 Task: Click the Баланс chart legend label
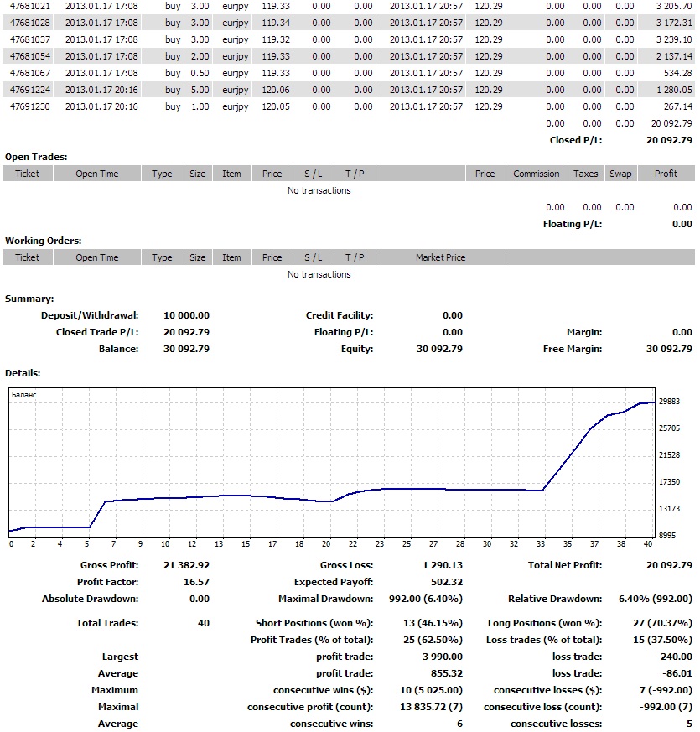click(x=23, y=395)
